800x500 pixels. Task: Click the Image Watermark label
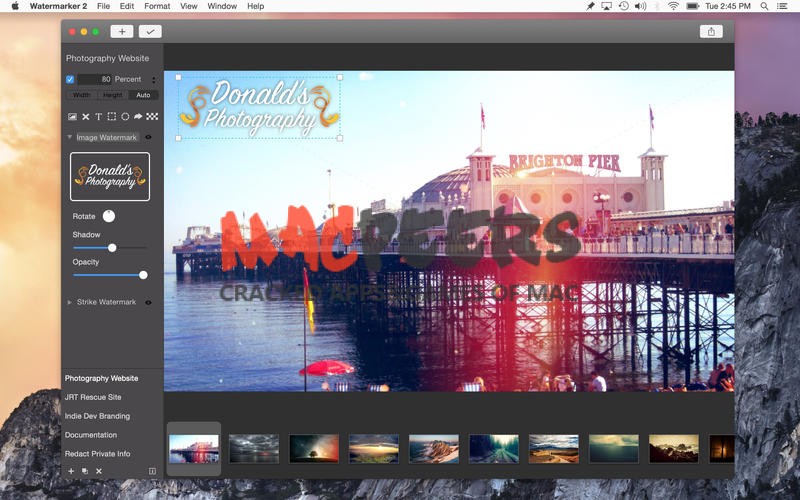click(107, 137)
